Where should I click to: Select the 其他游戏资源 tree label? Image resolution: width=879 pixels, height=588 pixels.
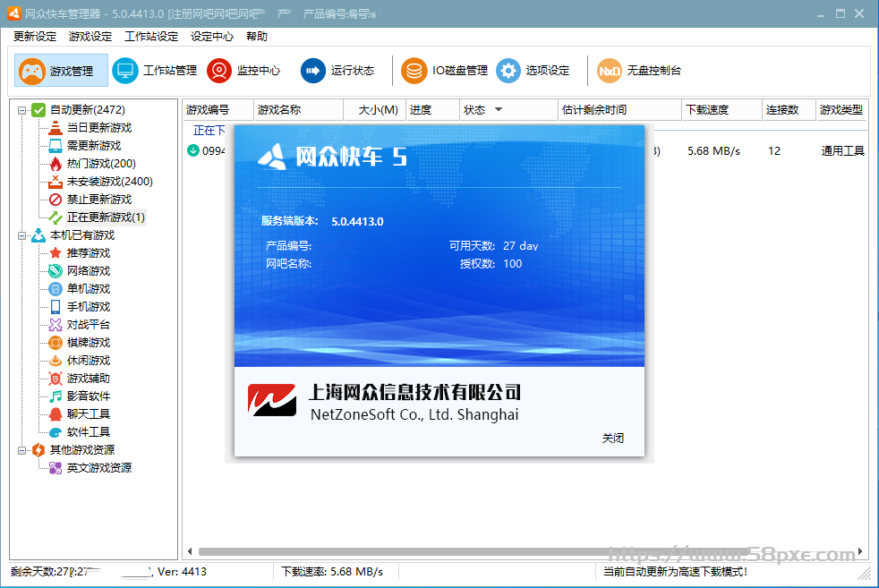(82, 450)
